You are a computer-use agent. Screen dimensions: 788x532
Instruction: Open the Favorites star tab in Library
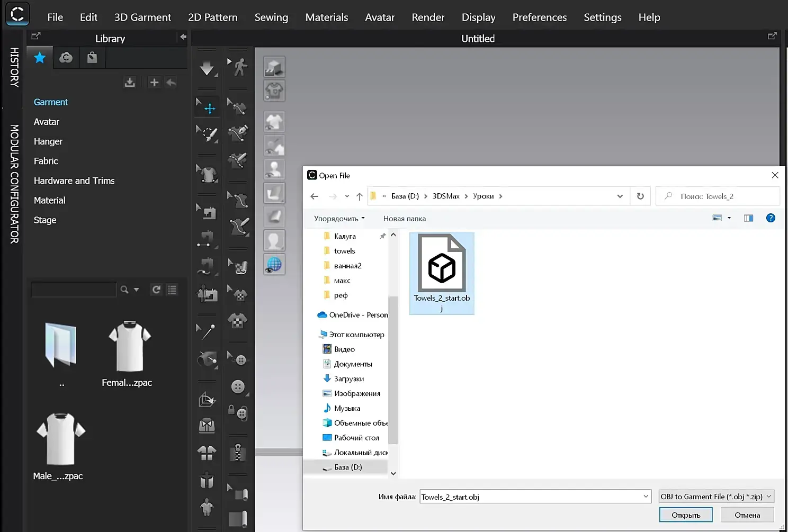(40, 58)
